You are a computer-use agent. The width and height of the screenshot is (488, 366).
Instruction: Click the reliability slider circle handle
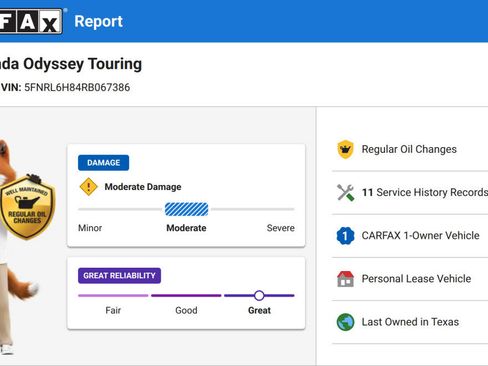(259, 295)
